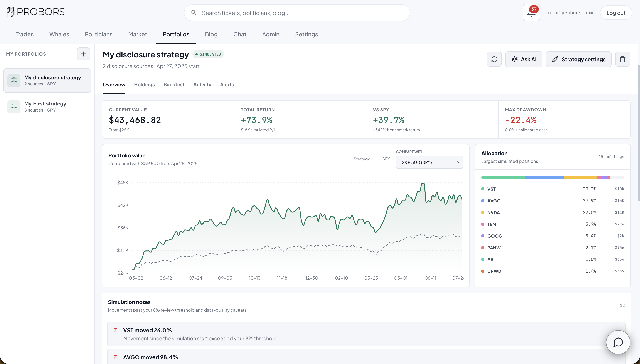Click the Probors logo

pos(35,12)
